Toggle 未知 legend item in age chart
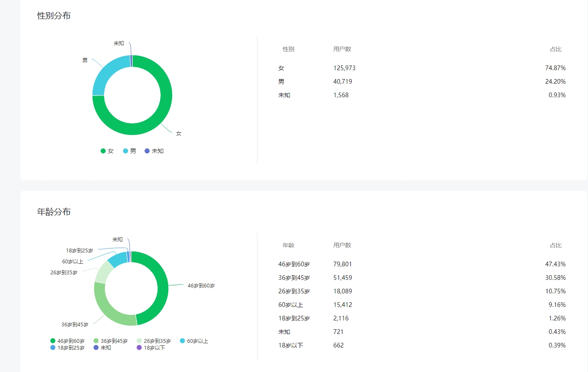 click(x=102, y=347)
